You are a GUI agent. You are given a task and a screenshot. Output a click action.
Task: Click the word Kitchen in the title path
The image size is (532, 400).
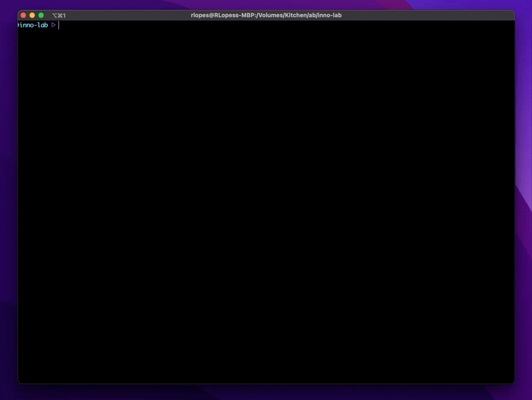(x=295, y=16)
